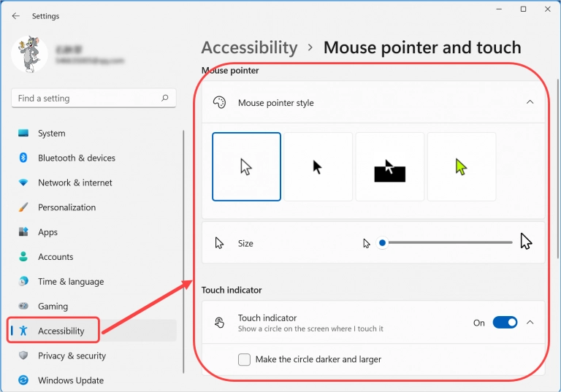561x392 pixels.
Task: Click the Personalization paintbrush icon
Action: click(23, 207)
